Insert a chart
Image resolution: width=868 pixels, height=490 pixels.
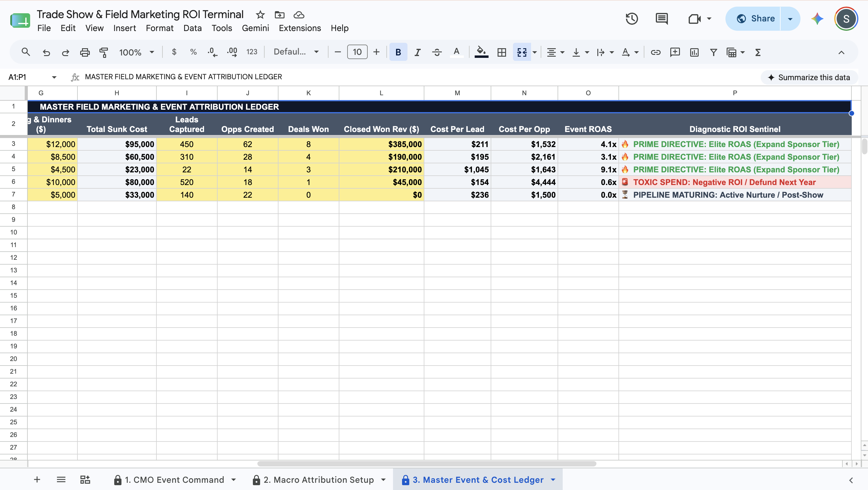tap(694, 52)
